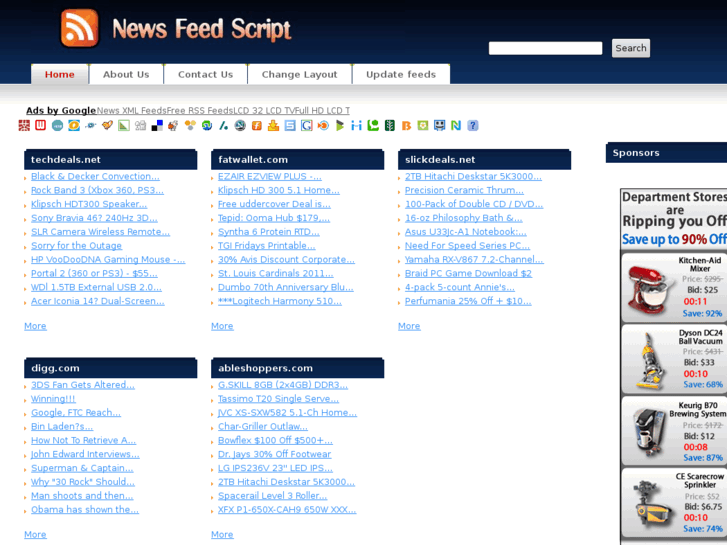Open Sorry for the Outage link

pos(77,246)
